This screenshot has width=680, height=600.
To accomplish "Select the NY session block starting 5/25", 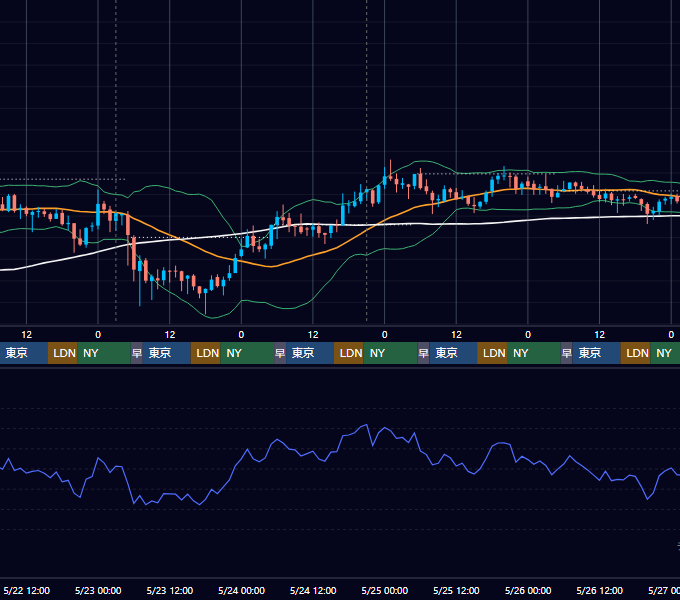I will pyautogui.click(x=534, y=353).
